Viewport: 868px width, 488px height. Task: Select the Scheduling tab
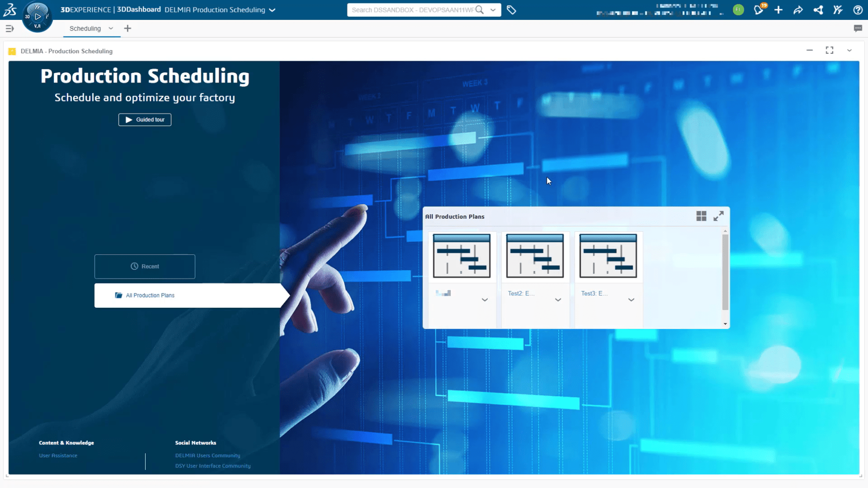(x=85, y=29)
